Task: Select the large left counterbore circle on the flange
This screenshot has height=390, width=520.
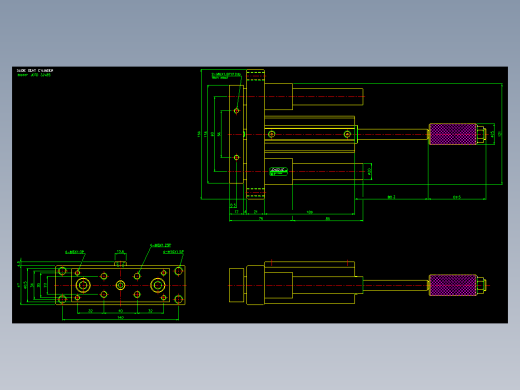Action: [83, 285]
